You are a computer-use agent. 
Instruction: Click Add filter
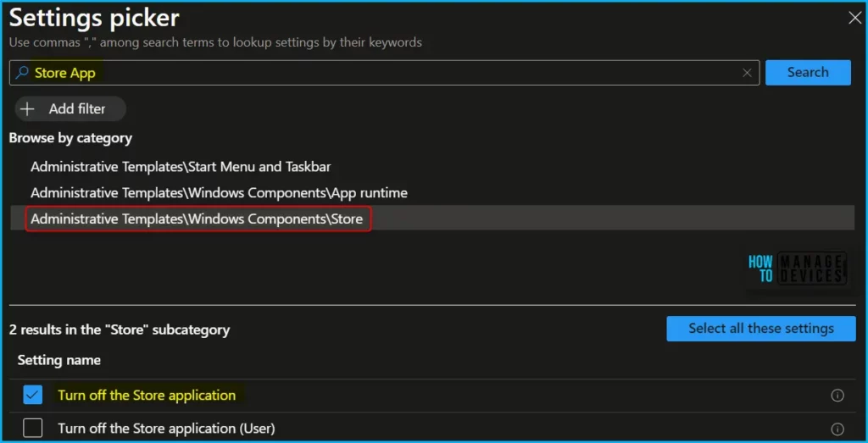tap(70, 109)
